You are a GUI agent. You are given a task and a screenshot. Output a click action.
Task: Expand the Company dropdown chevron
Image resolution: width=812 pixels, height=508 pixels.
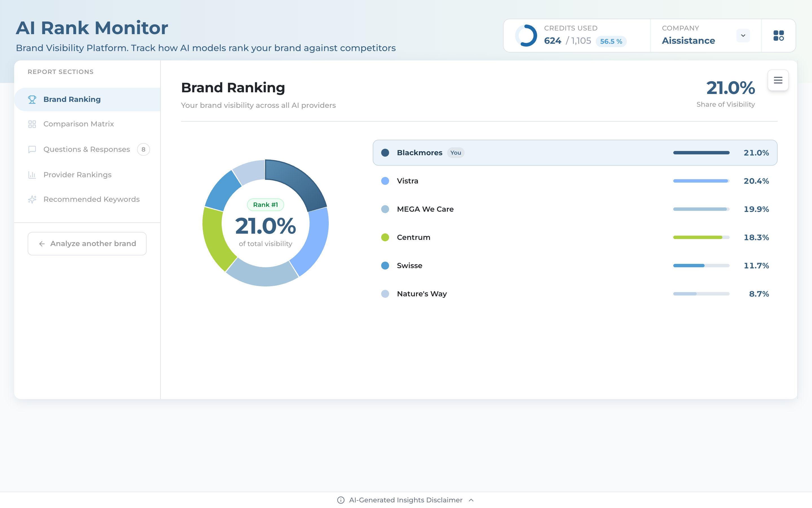tap(743, 36)
